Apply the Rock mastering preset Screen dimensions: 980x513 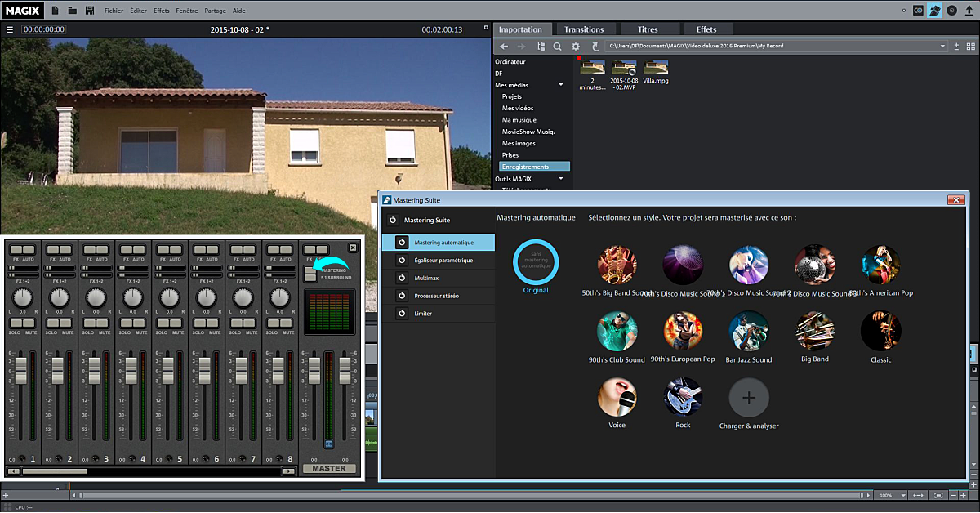coord(683,398)
